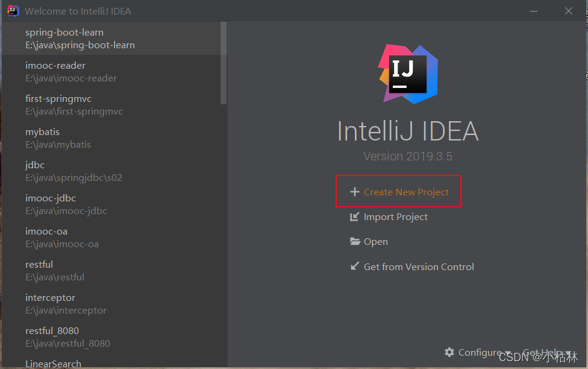Close the Welcome to IntelliJ IDEA window
The height and width of the screenshot is (369, 588).
(569, 11)
